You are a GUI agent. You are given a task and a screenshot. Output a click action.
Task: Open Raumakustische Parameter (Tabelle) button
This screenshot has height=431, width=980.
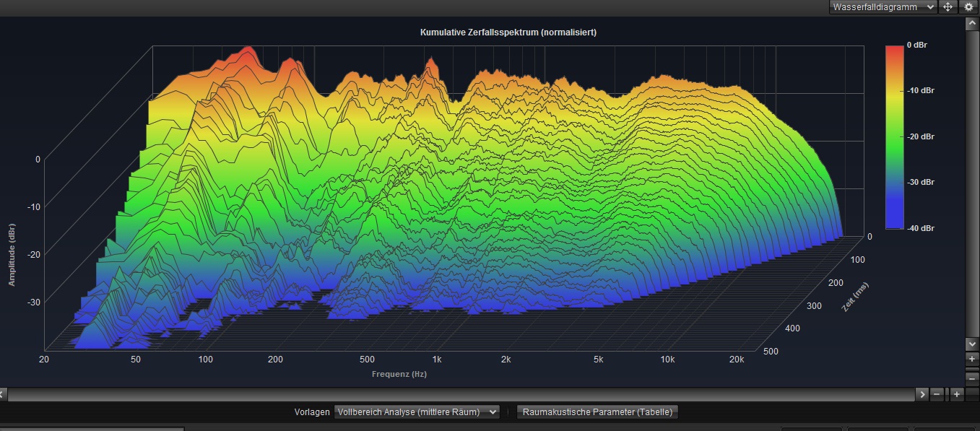(597, 412)
